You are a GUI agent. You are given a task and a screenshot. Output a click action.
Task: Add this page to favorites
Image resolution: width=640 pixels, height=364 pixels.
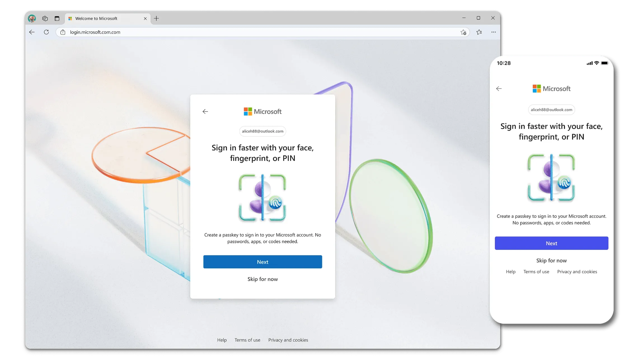463,32
